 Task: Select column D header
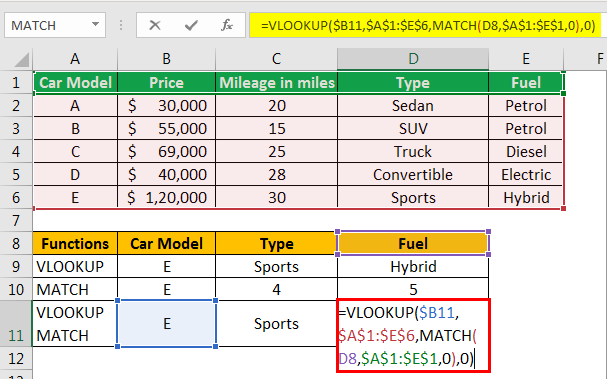click(413, 59)
